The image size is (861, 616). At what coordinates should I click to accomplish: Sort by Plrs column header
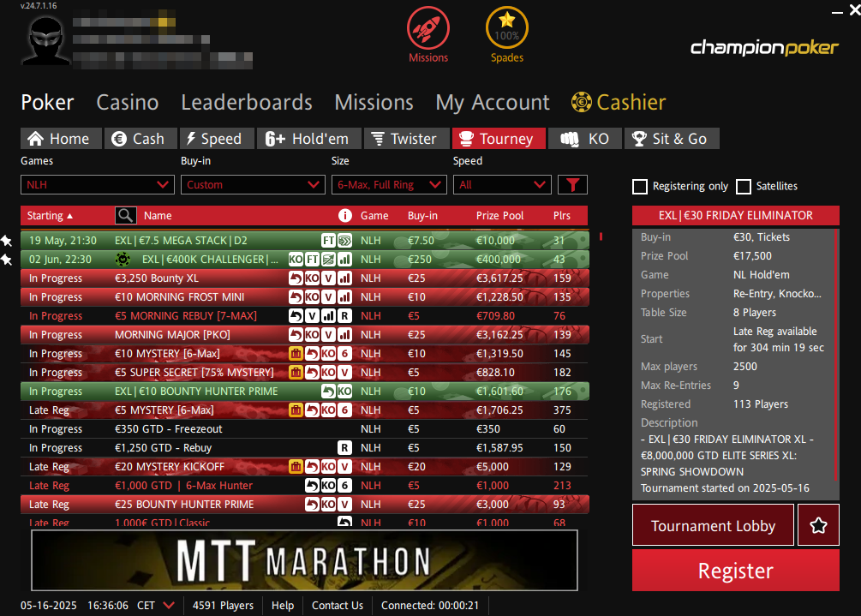coord(562,216)
